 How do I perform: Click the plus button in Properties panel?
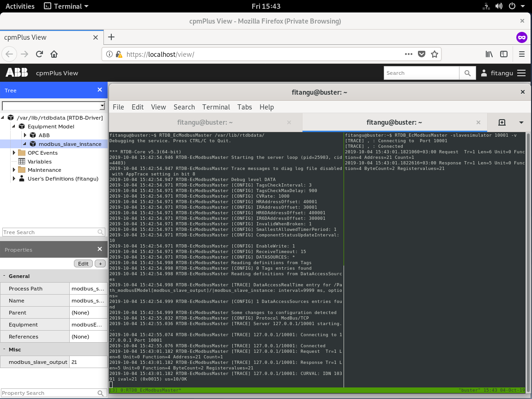[100, 264]
